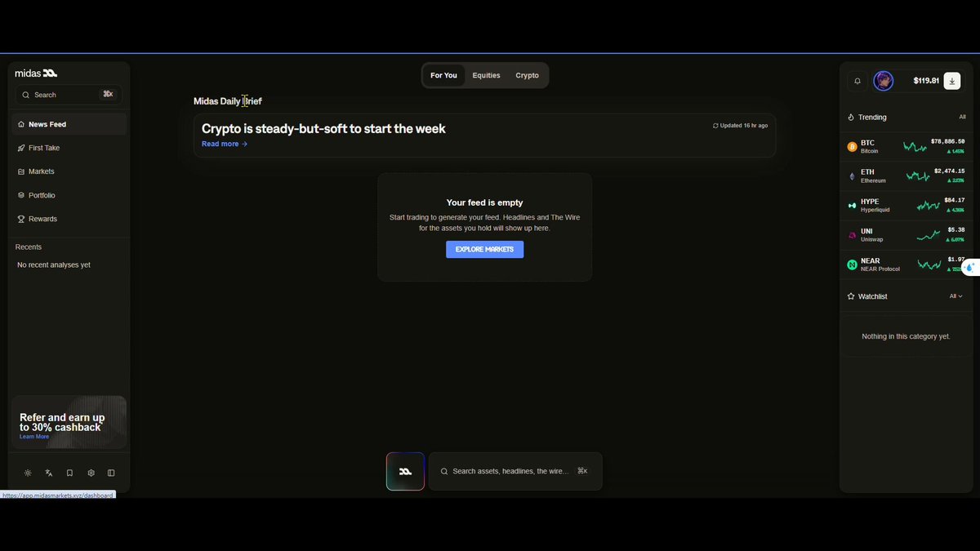Click the BTC price $78,886.50
980x551 pixels.
pos(947,141)
